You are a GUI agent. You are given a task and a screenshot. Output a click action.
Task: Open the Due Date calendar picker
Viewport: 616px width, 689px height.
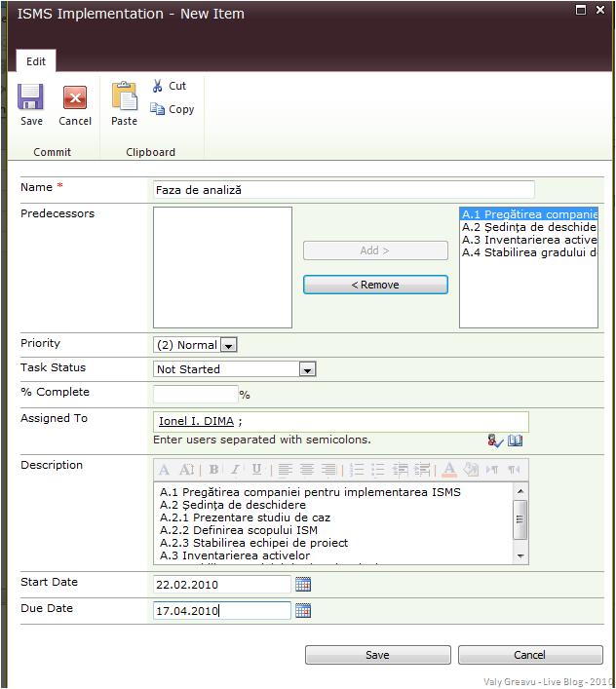coord(303,611)
